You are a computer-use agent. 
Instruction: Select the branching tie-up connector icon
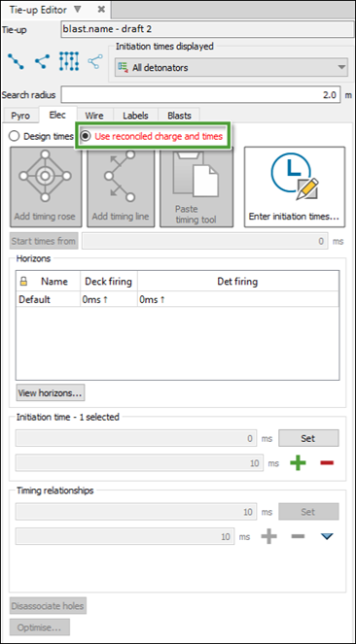[x=42, y=61]
